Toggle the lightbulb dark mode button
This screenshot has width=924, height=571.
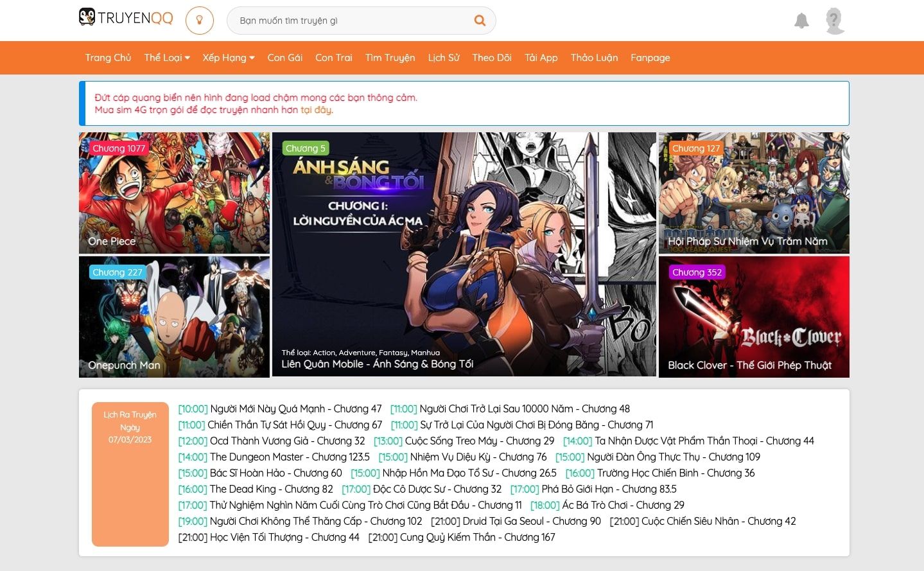[x=200, y=21]
